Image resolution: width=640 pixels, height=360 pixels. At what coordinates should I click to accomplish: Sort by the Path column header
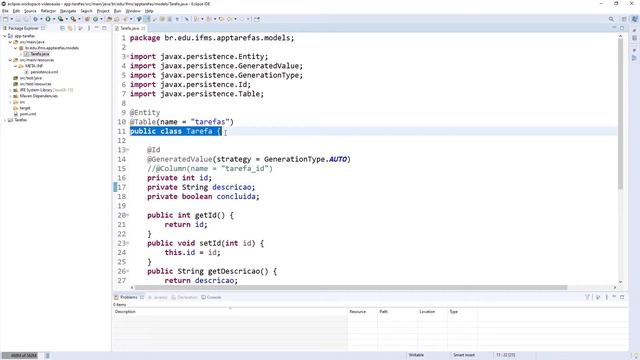(x=398, y=311)
